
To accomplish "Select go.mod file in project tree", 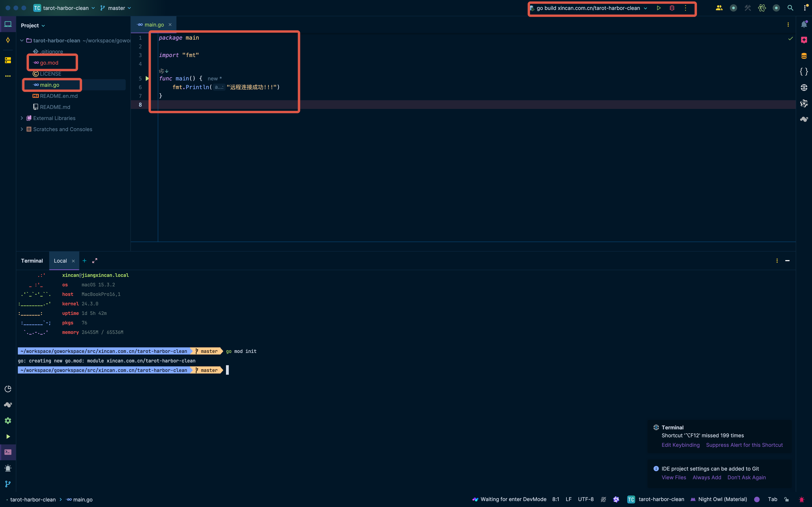I will pos(49,63).
